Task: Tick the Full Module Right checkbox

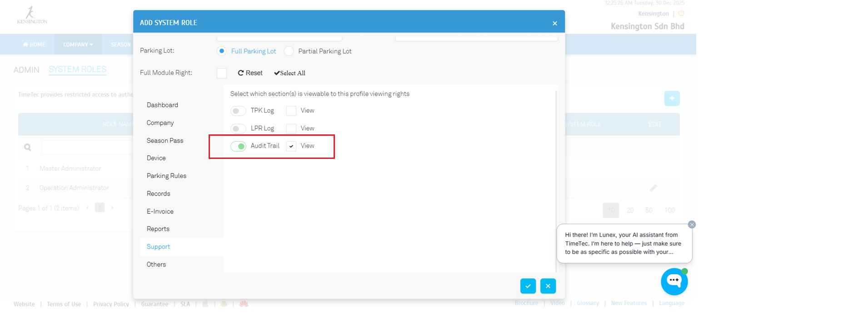Action: click(x=222, y=73)
